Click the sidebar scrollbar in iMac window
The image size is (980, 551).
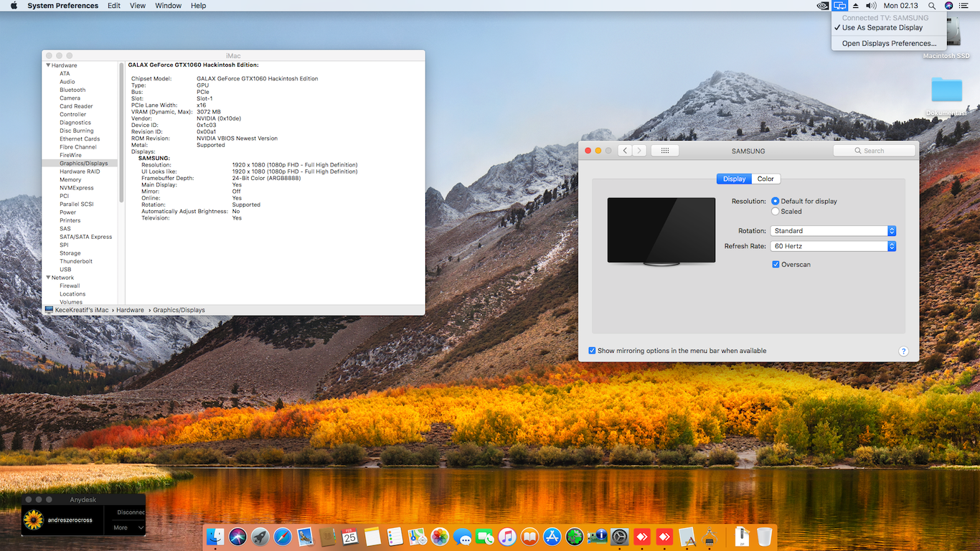click(121, 131)
